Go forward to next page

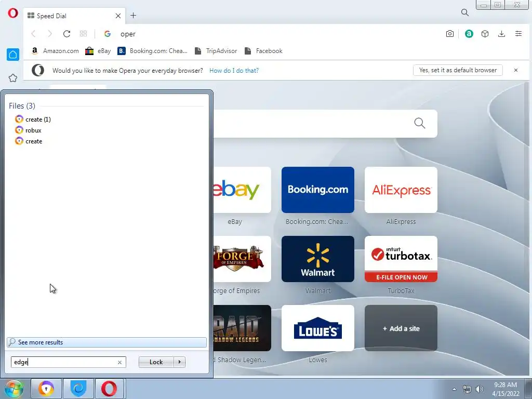click(x=50, y=34)
